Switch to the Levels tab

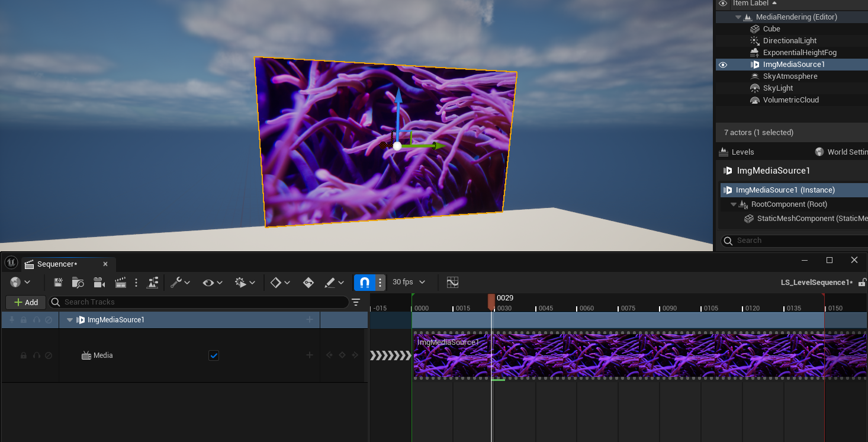click(x=737, y=152)
